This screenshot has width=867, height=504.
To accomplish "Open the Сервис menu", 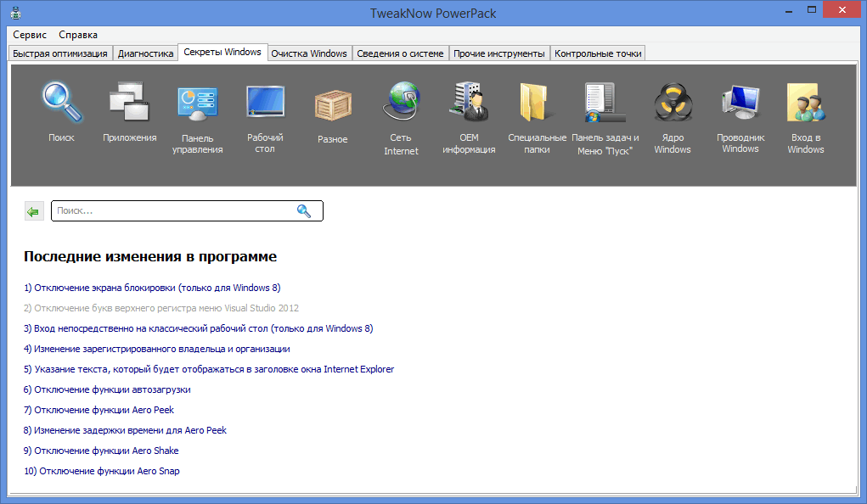I will (x=30, y=35).
